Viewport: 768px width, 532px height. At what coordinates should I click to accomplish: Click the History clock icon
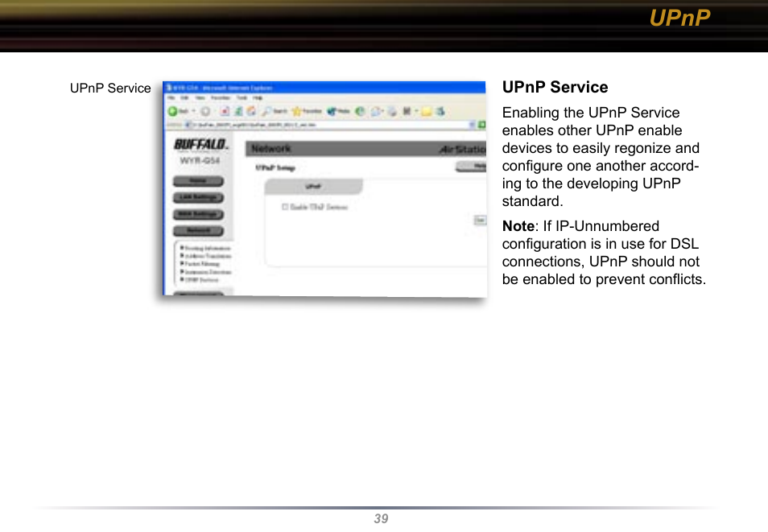(x=360, y=111)
